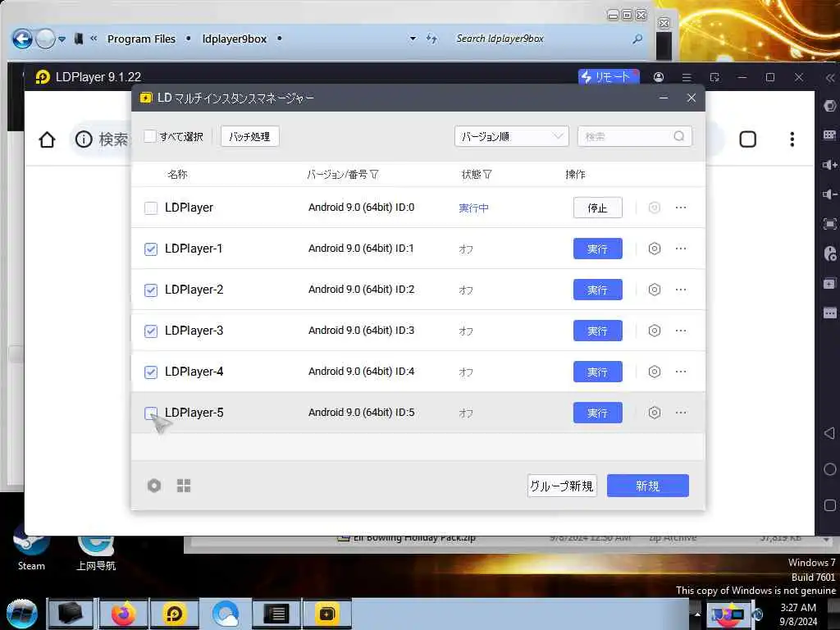The height and width of the screenshot is (630, 840).
Task: Uncheck the LDPlayer-2 checkbox
Action: point(151,290)
